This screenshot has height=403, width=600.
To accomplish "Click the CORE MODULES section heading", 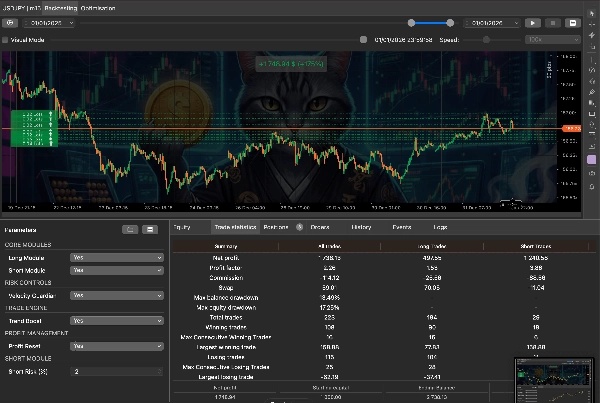I will [28, 245].
